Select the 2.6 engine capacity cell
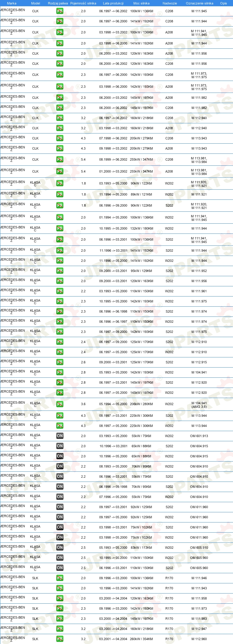Screen dimensions: 233x644 [83, 362]
